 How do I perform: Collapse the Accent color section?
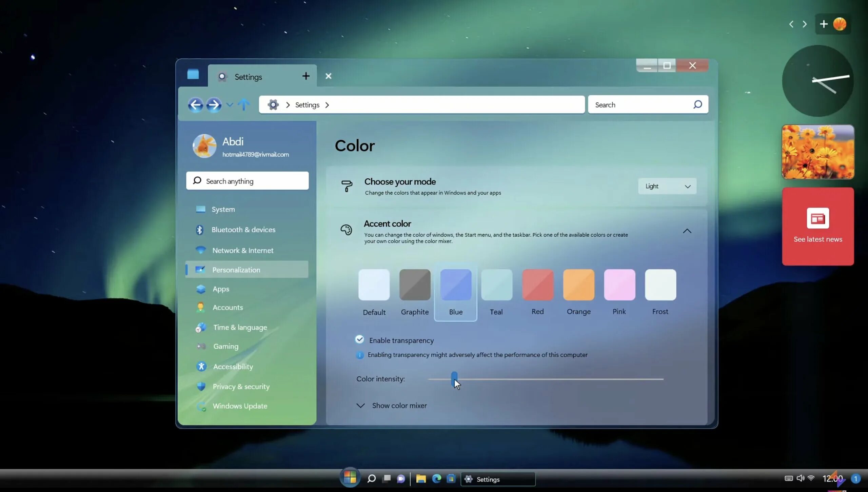click(x=687, y=231)
